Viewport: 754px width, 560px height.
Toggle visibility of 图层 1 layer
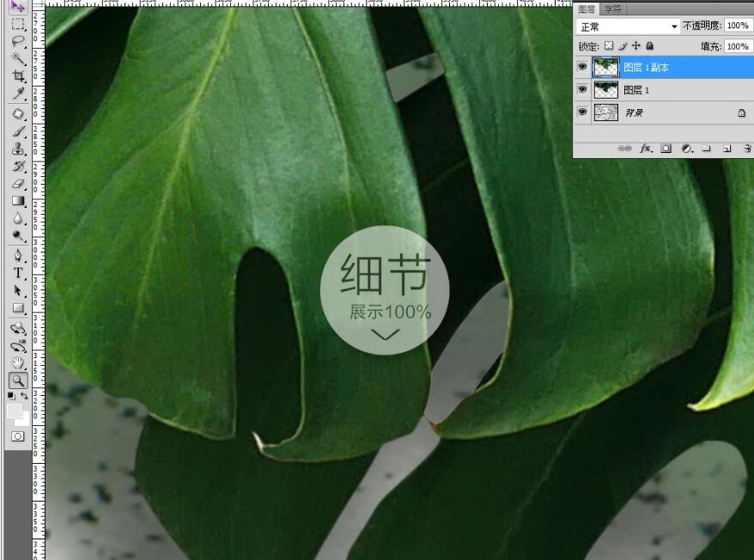pyautogui.click(x=582, y=89)
